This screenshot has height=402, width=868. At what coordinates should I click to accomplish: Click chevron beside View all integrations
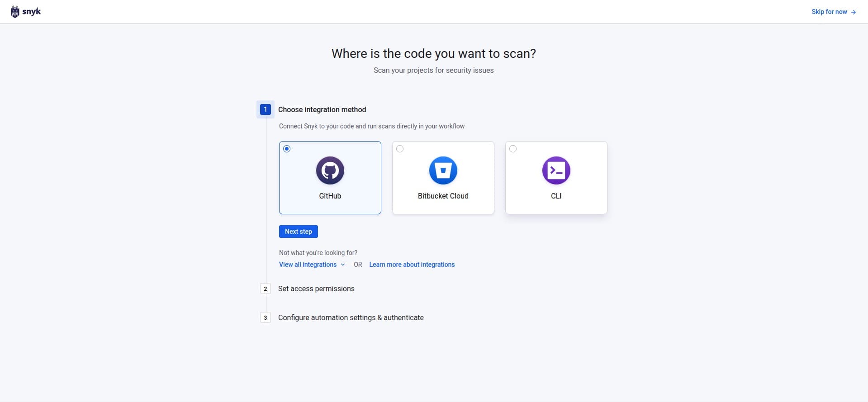click(x=343, y=265)
